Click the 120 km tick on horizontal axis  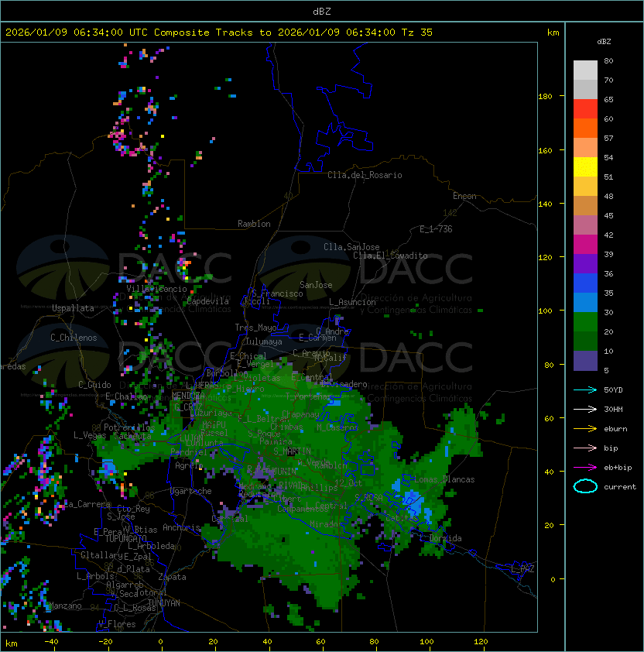click(x=481, y=642)
